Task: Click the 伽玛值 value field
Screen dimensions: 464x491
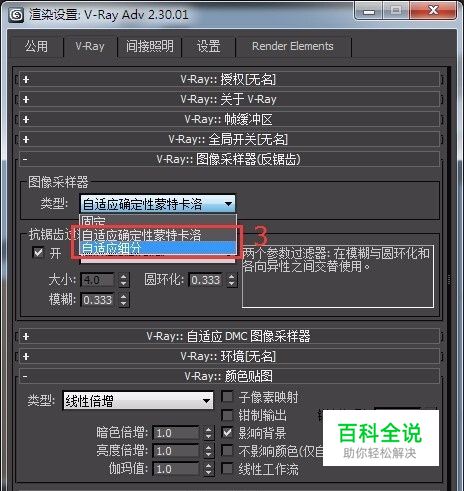Action: pos(176,469)
